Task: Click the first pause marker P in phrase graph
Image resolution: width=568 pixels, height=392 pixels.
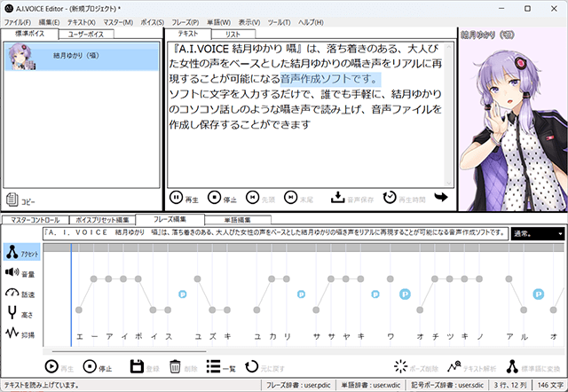Action: [183, 293]
